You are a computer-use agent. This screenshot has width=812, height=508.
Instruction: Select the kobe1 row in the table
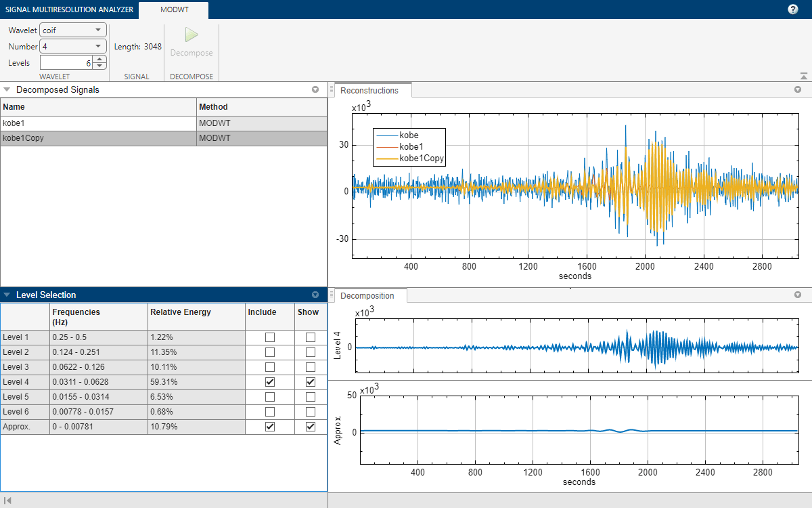98,123
